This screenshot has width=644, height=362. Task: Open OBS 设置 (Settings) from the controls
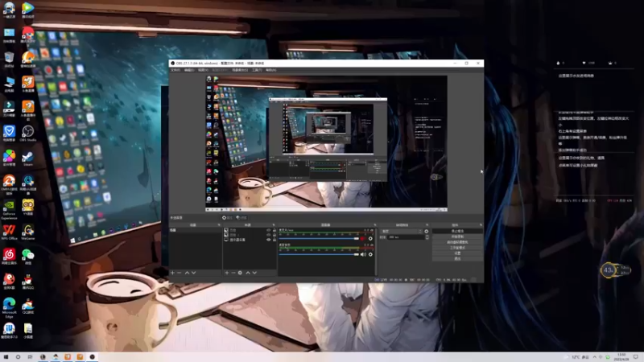(x=457, y=253)
